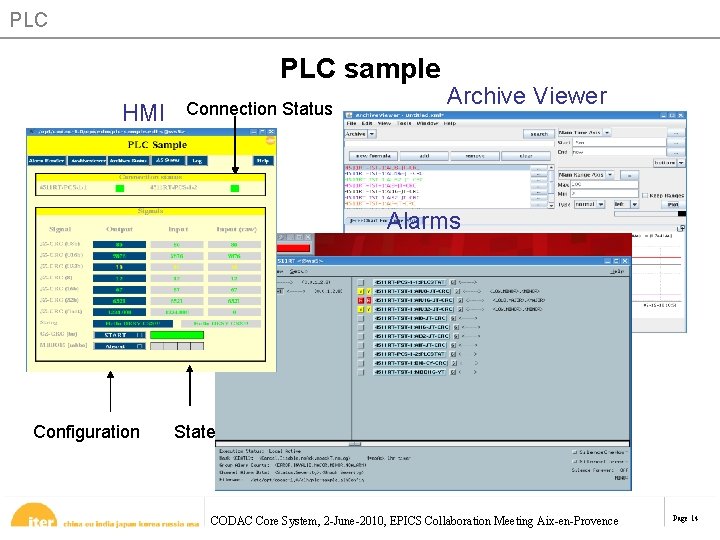Open File menu in Archive Viewer
720x540 pixels.
[x=351, y=123]
